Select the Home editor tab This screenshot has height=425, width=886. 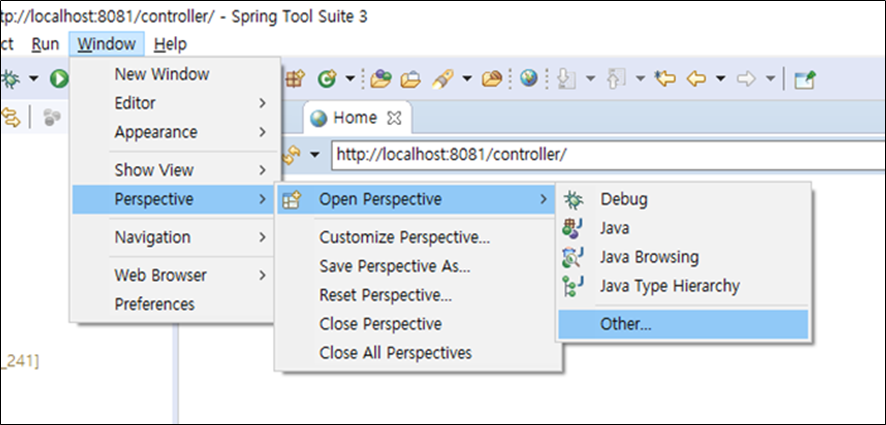[x=357, y=118]
